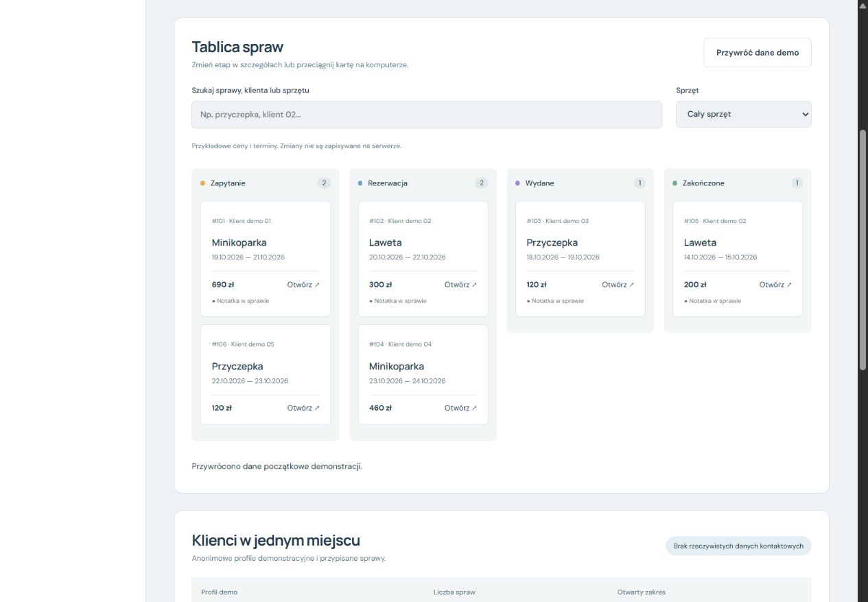Screen dimensions: 868x602
Task: Click the Brak rzeczywistych danych kontaktowych badge
Action: [x=738, y=546]
